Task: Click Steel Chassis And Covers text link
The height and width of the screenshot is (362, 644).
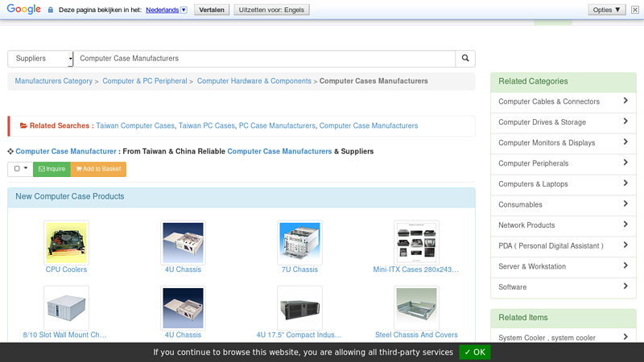Action: pyautogui.click(x=416, y=335)
